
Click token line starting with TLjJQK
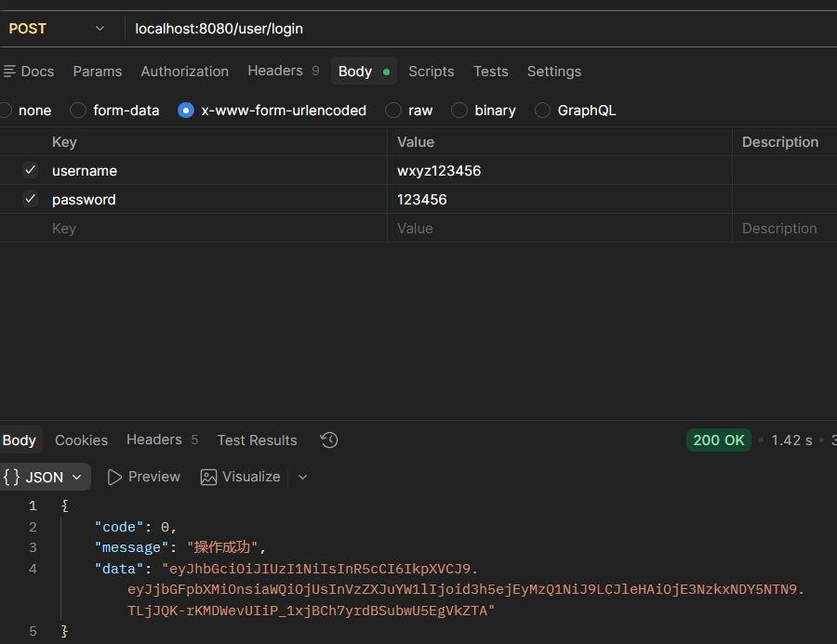[x=312, y=611]
